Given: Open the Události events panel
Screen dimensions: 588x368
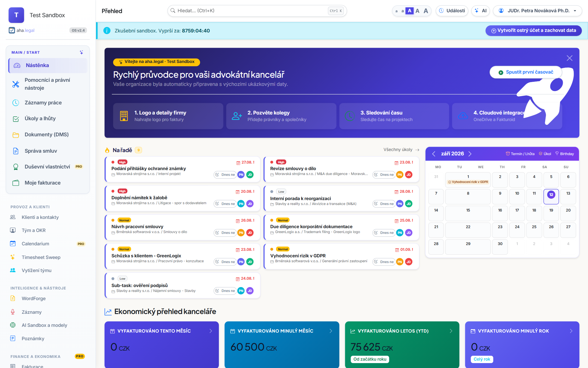Looking at the screenshot, I should point(452,11).
